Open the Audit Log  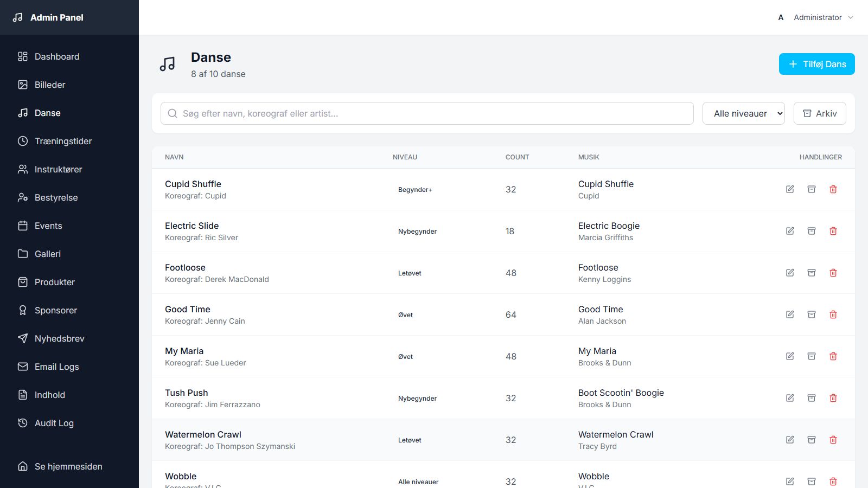69,423
